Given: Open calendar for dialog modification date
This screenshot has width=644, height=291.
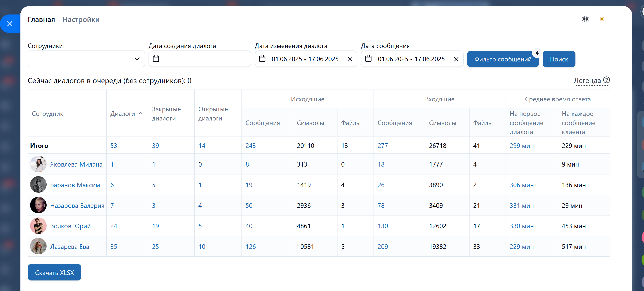Looking at the screenshot, I should click(x=262, y=59).
